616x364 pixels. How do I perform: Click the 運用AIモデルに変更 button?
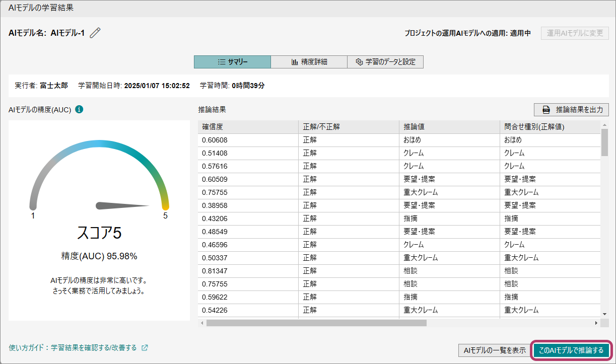click(x=575, y=33)
